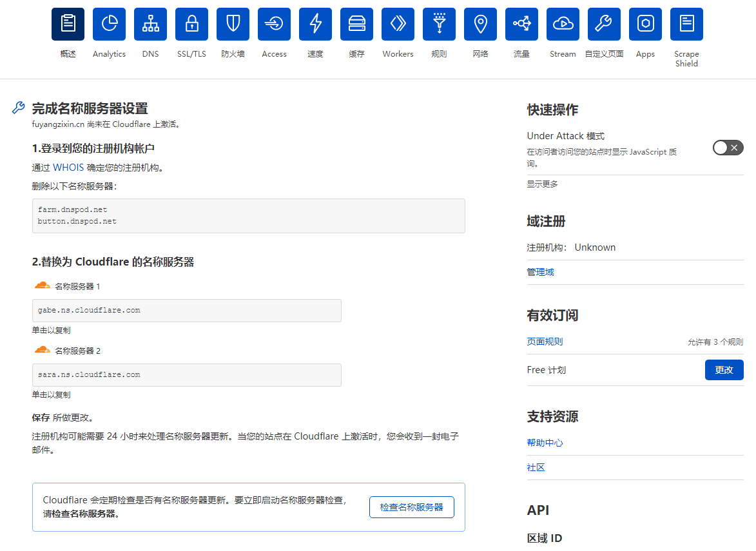
Task: Toggle the Under Attack 模式 switch
Action: click(x=728, y=148)
